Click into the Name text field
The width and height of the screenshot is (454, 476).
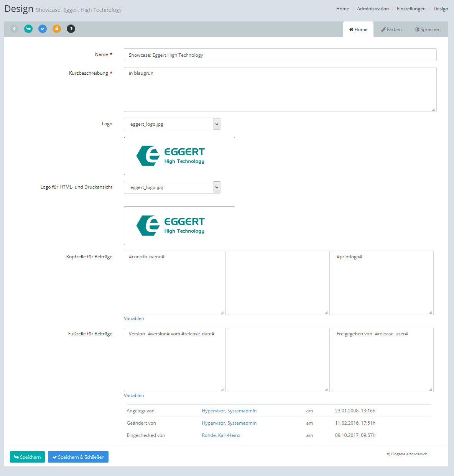pos(280,55)
